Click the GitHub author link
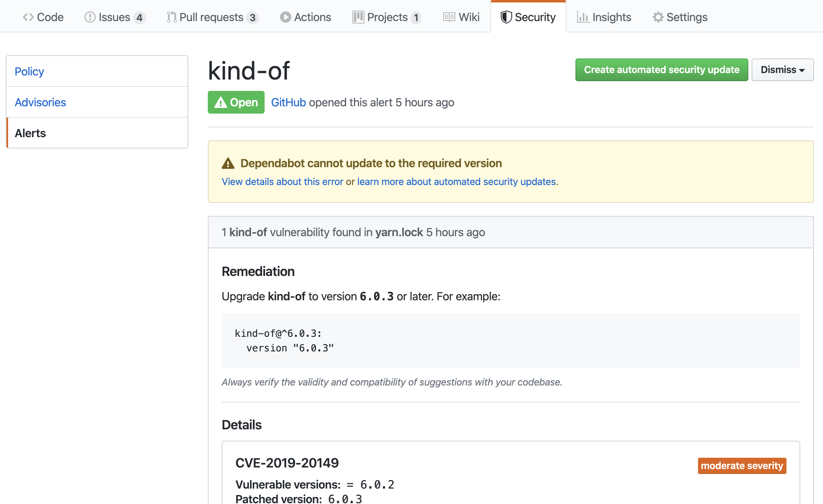This screenshot has width=823, height=504. pos(288,102)
